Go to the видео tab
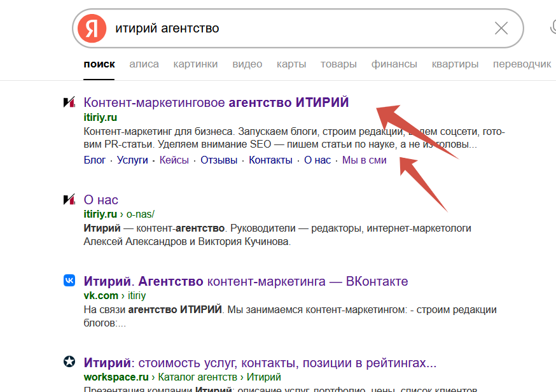Screen dimensions: 556x392 247,64
